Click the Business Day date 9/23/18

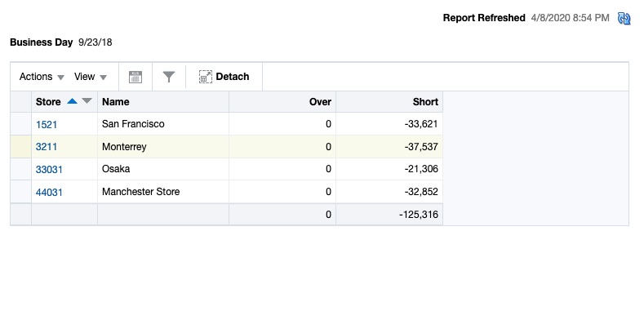tap(95, 42)
